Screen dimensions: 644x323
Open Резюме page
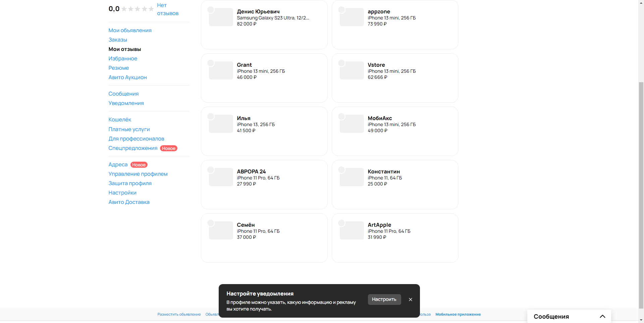[x=119, y=68]
